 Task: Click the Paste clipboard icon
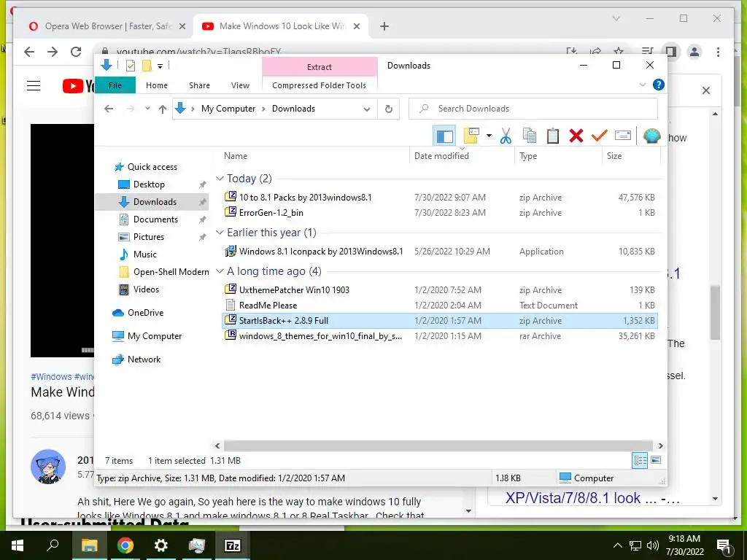(x=553, y=136)
